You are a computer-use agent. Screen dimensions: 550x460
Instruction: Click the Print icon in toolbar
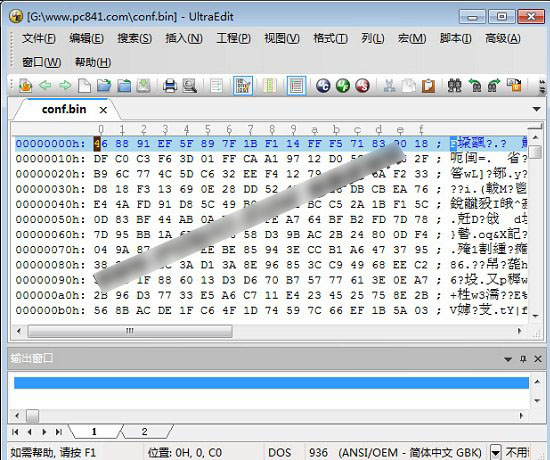(x=170, y=86)
